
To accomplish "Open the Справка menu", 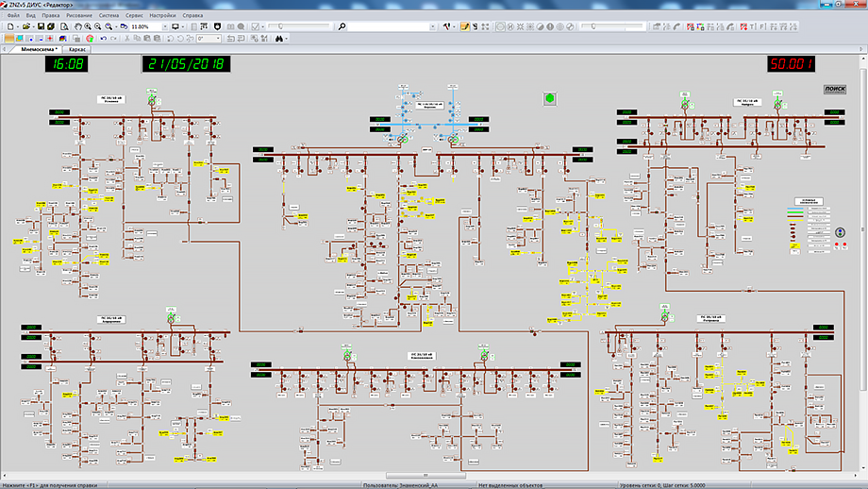I will 192,16.
